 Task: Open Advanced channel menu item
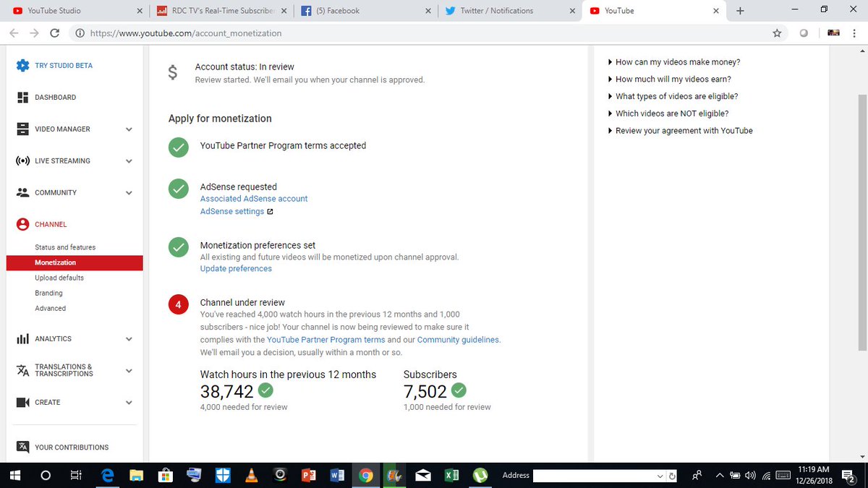click(x=50, y=308)
